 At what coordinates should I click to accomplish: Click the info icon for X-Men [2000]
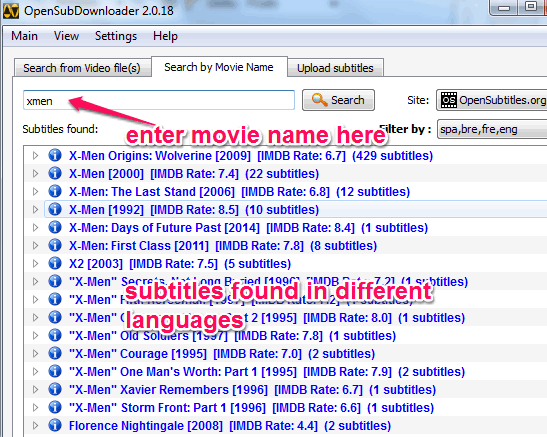pos(55,173)
